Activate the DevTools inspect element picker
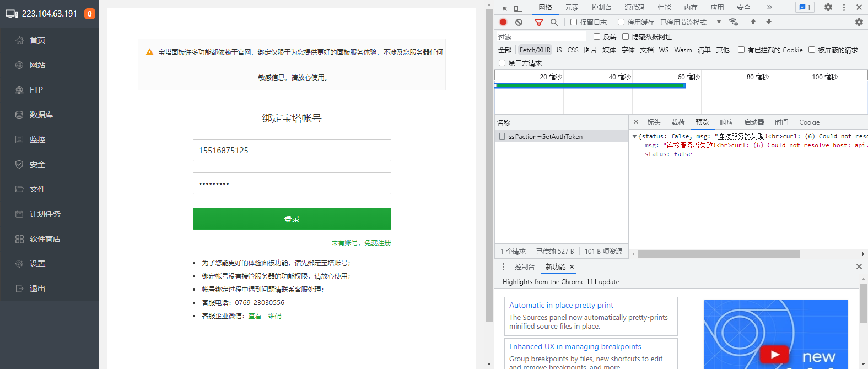868x369 pixels. (504, 7)
